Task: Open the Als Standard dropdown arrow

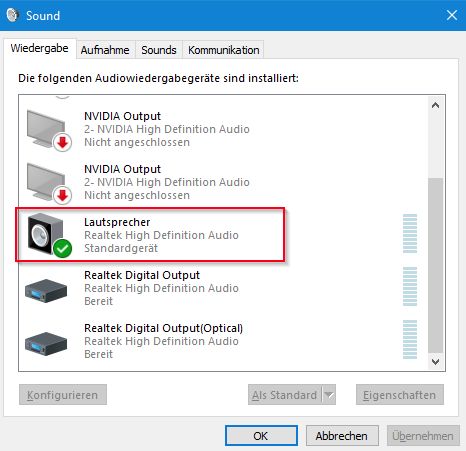Action: [329, 395]
